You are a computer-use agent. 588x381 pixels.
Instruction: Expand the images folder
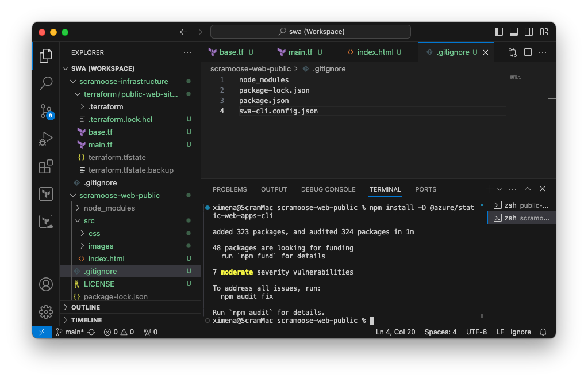click(130, 246)
